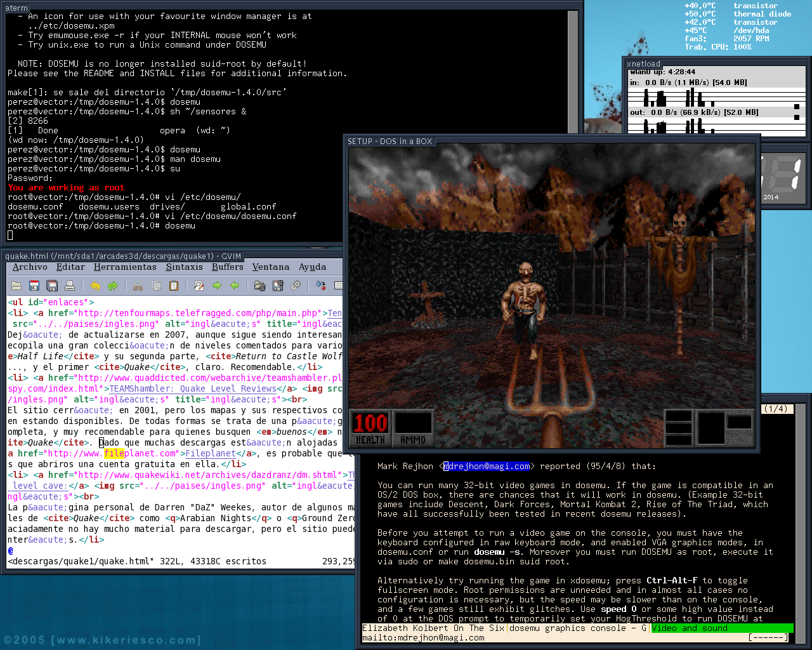Viewport: 812px width, 650px height.
Task: Click the Save All icon in GVIM
Action: (52, 286)
